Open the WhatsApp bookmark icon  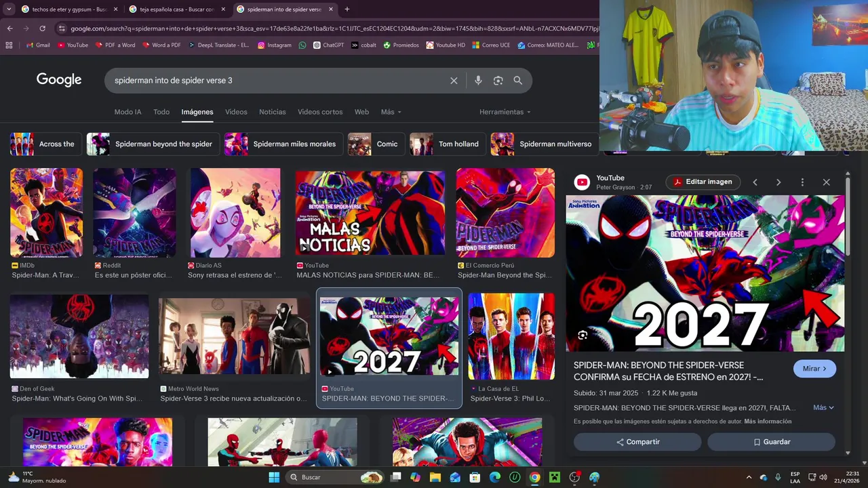302,45
